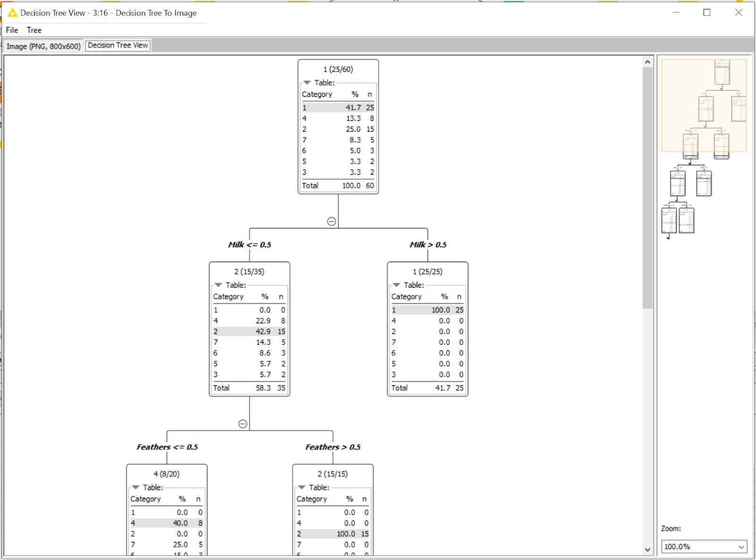756x560 pixels.
Task: Open the Tree menu
Action: pyautogui.click(x=34, y=30)
